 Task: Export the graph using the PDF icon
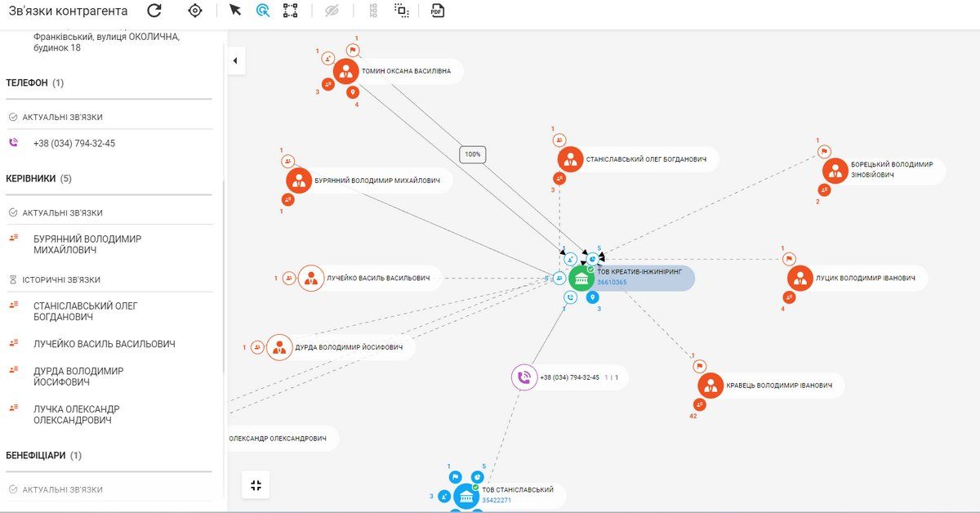438,11
